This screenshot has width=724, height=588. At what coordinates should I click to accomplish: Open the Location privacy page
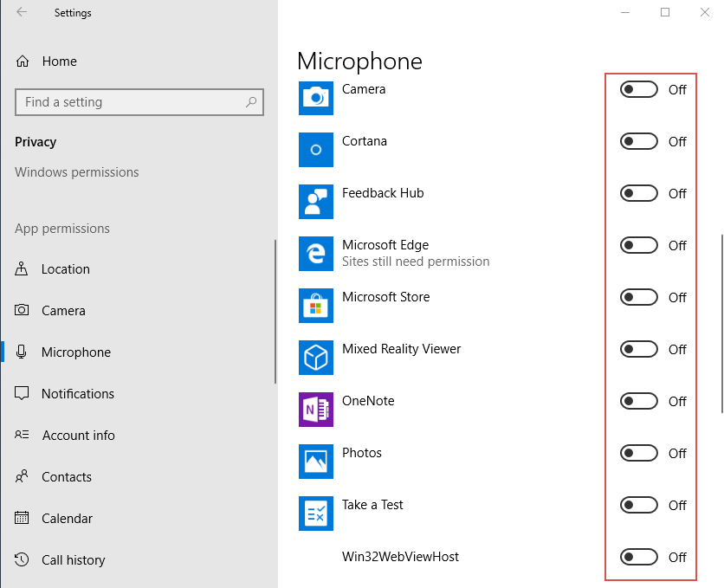(139, 269)
